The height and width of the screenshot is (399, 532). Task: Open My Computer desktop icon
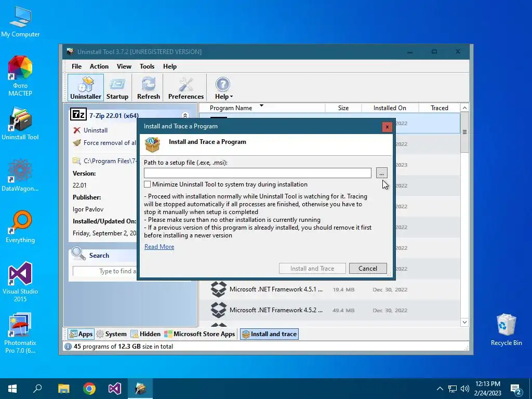point(20,22)
